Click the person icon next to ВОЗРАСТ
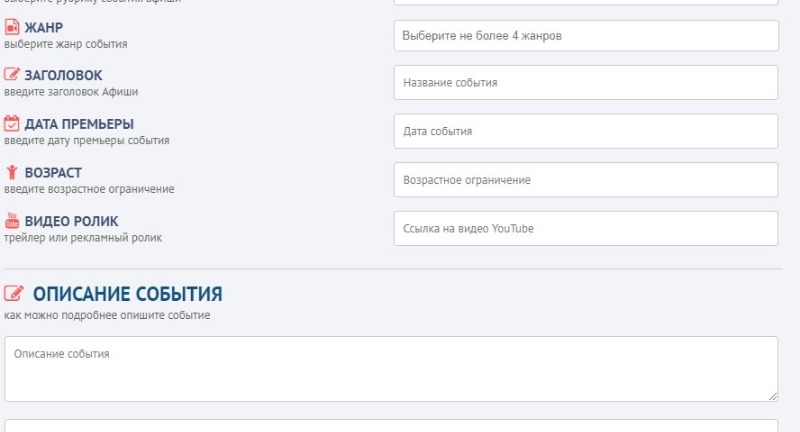The image size is (800, 432). tap(12, 172)
